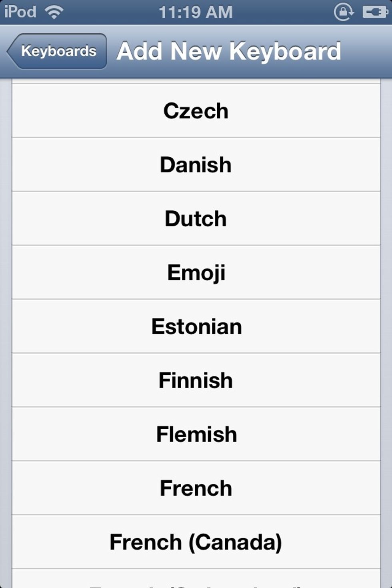Select the Czech keyboard
Viewport: 392px width, 588px height.
click(196, 111)
